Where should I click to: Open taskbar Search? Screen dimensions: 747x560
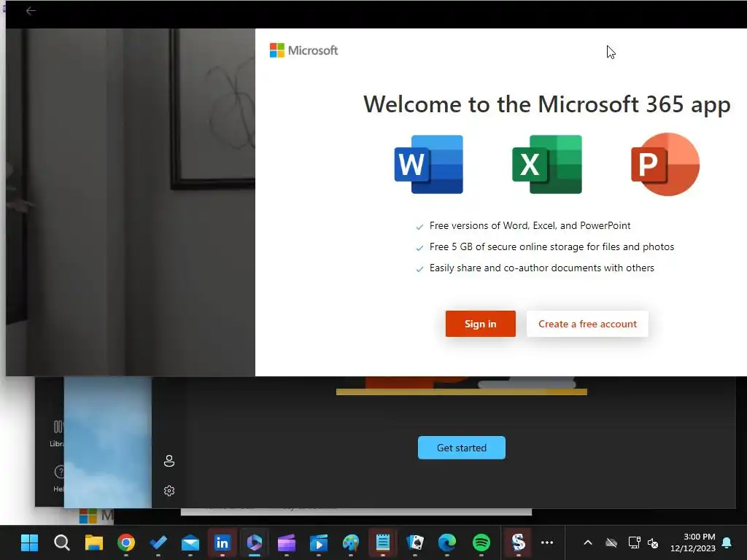tap(62, 542)
